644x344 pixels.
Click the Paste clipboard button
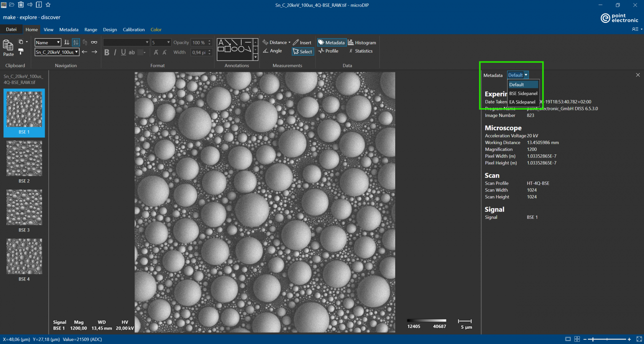(8, 48)
